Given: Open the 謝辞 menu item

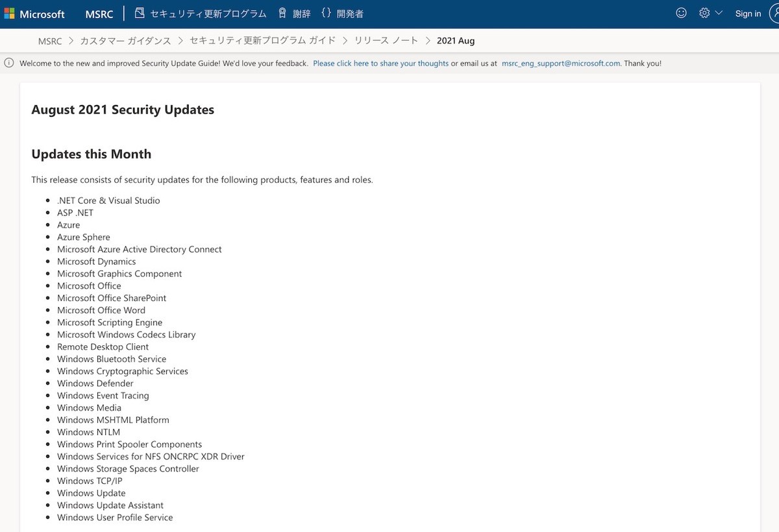Looking at the screenshot, I should point(302,14).
